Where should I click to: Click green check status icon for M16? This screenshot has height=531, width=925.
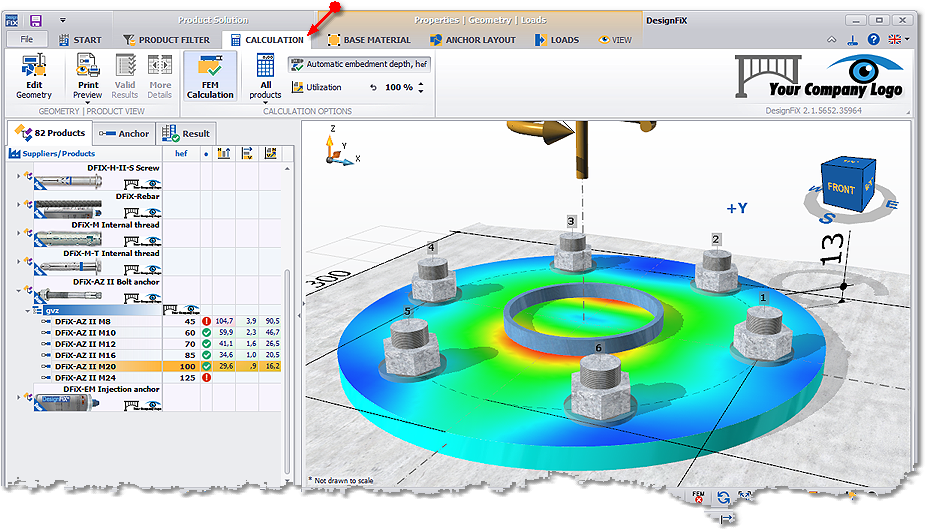tap(206, 355)
